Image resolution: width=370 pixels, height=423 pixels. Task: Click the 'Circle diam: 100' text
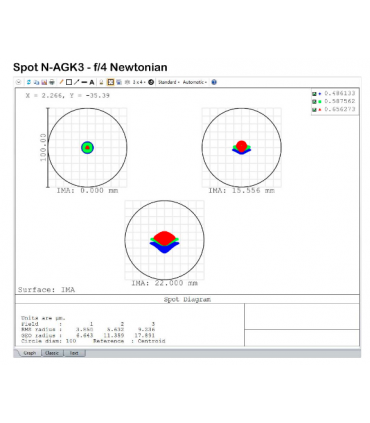(x=49, y=341)
